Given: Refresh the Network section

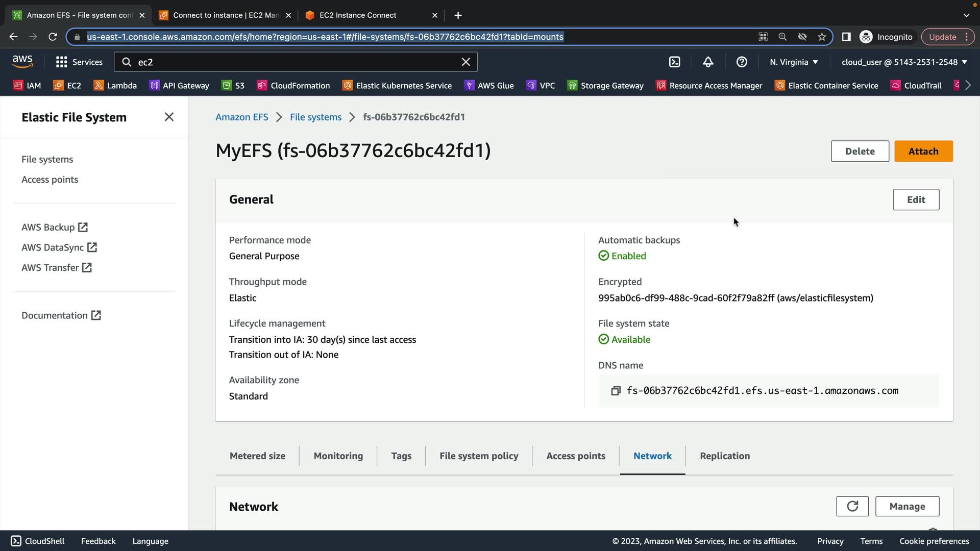Looking at the screenshot, I should click(x=852, y=506).
